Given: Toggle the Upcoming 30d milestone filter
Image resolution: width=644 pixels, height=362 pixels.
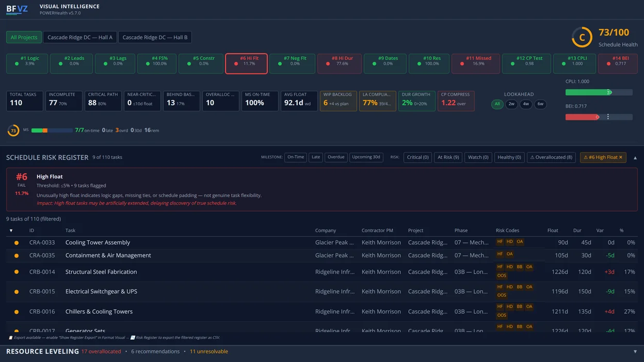Looking at the screenshot, I should click(x=366, y=157).
